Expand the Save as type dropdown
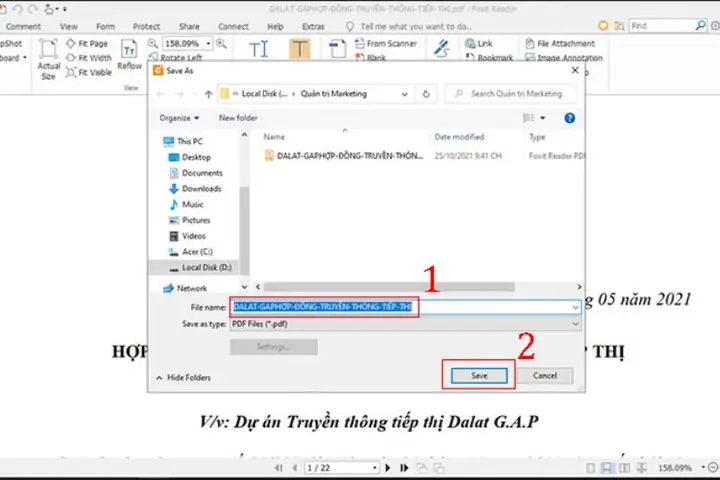The width and height of the screenshot is (720, 480). pyautogui.click(x=575, y=324)
